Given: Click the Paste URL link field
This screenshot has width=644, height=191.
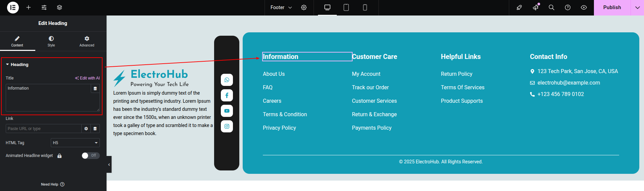Looking at the screenshot, I should pyautogui.click(x=43, y=129).
